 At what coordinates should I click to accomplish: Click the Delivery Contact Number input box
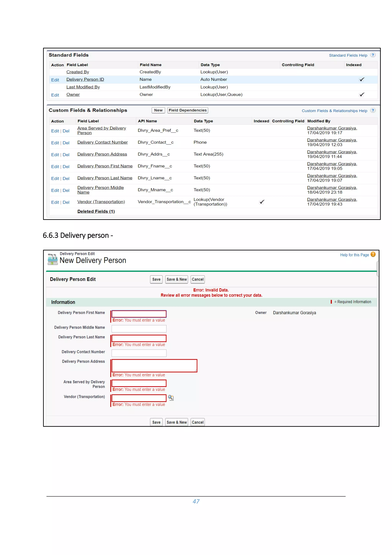139,353
